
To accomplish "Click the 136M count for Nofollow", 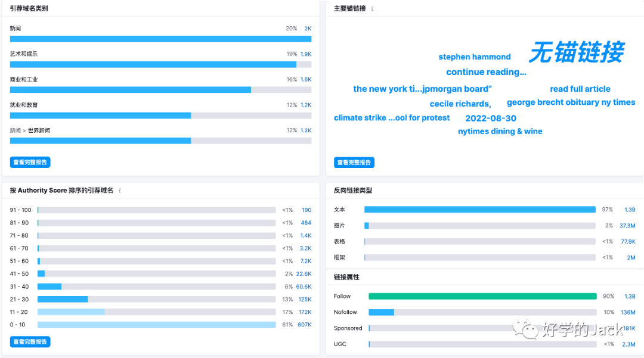I will 627,312.
